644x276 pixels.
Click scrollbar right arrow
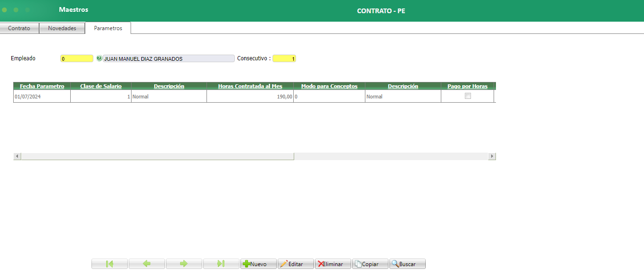coord(492,156)
